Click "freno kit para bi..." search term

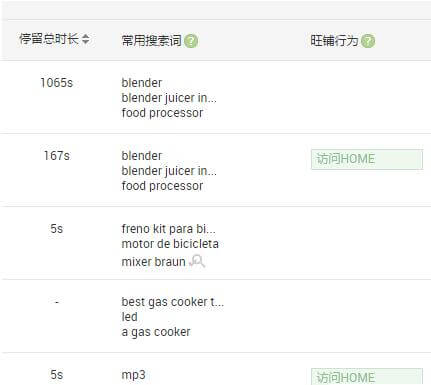169,229
